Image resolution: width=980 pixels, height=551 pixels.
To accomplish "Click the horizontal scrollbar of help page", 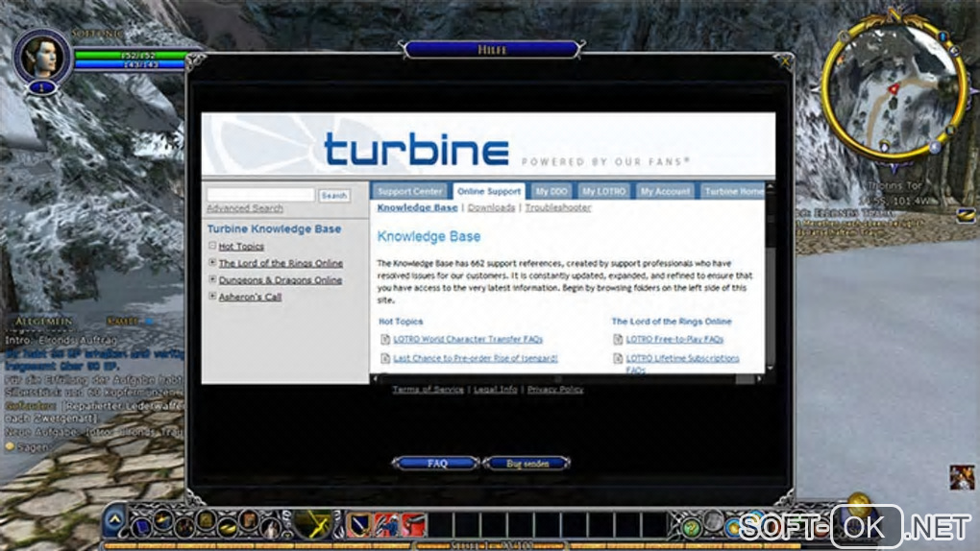I will click(567, 378).
